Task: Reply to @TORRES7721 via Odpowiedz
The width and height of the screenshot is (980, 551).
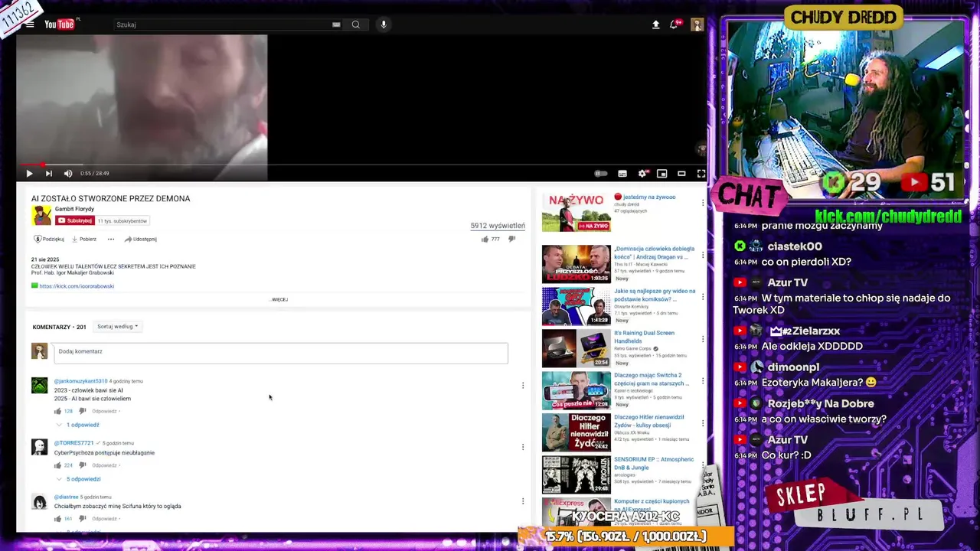Action: [104, 465]
